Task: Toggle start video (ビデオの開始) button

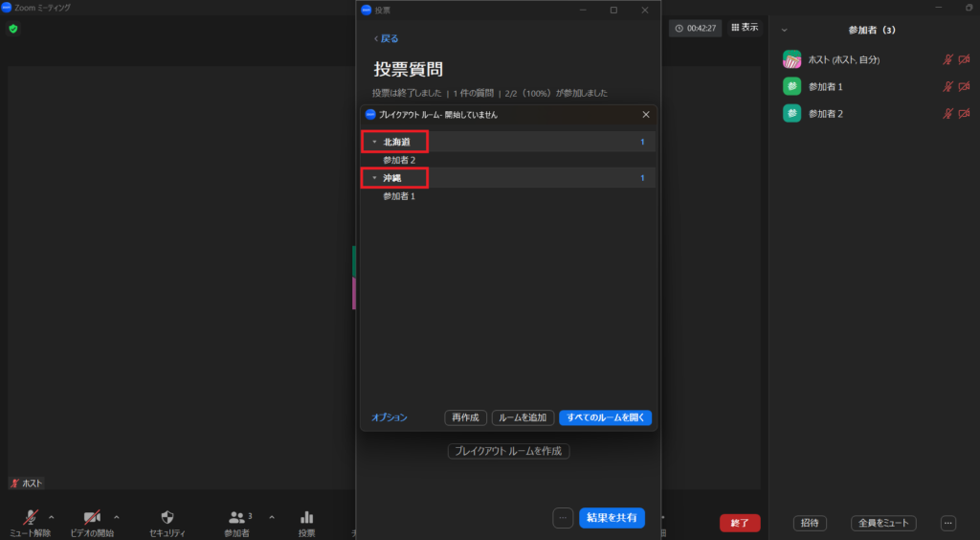Action: tap(92, 517)
